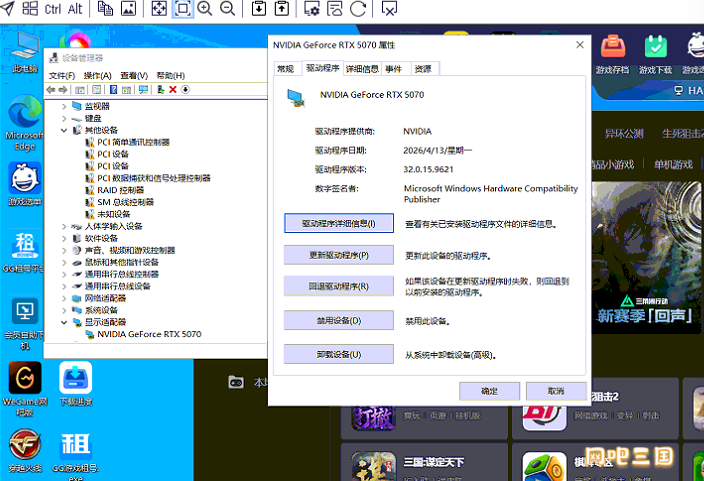Switch to the 常规 tab
Image resolution: width=704 pixels, height=481 pixels.
(x=286, y=69)
